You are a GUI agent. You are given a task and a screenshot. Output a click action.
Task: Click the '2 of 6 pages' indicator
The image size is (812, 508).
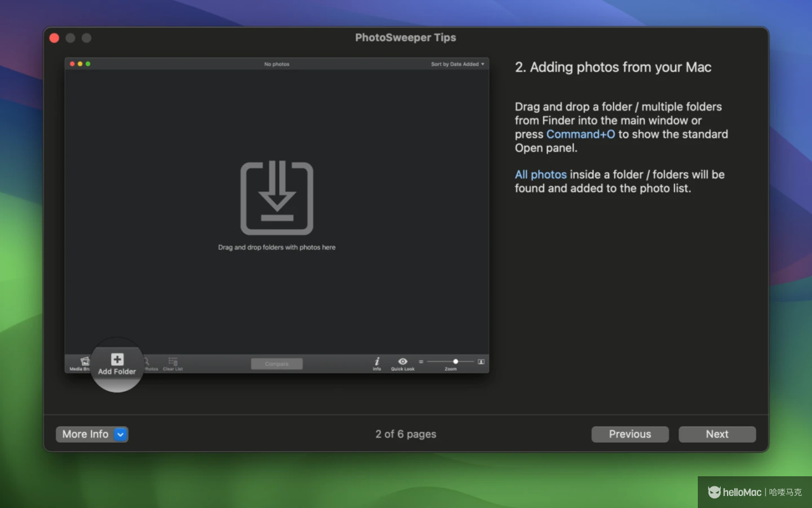[406, 434]
